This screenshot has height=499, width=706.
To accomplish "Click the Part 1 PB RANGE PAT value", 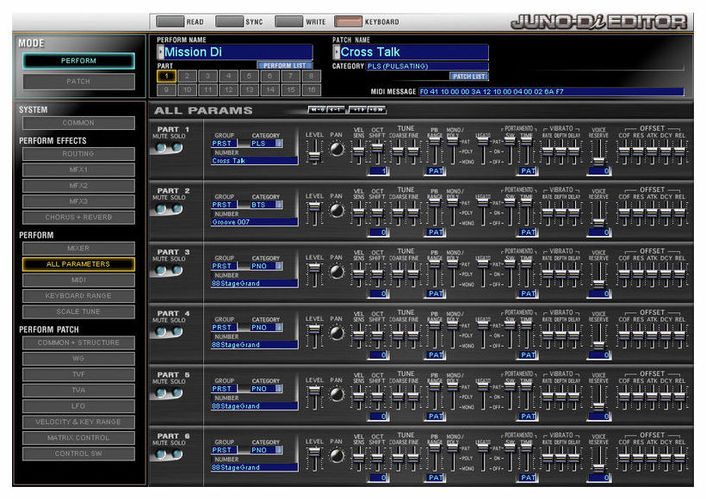I will [x=435, y=171].
